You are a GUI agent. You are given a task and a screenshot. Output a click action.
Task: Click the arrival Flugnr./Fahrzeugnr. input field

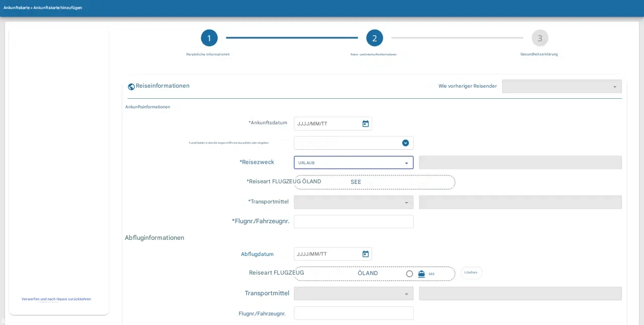click(x=353, y=222)
